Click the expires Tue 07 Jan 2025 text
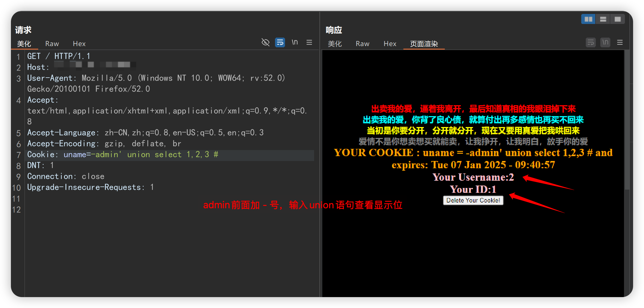This screenshot has height=308, width=644. coord(473,165)
